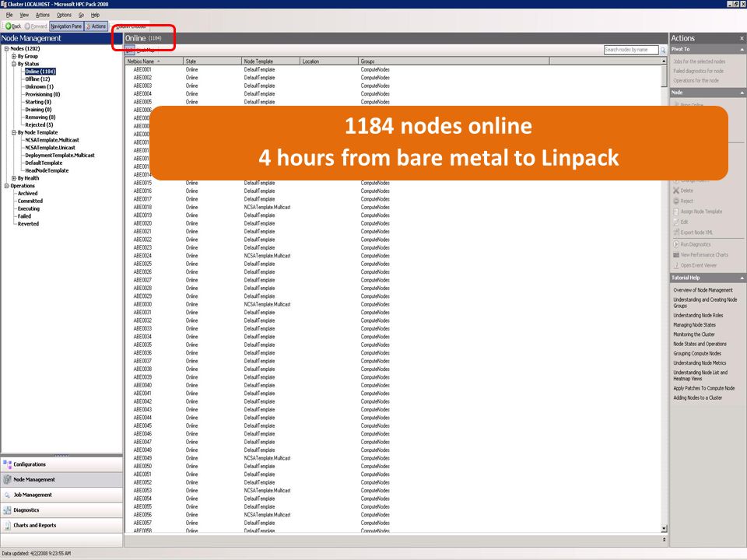Close the Actions pane
This screenshot has height=560, width=747.
pos(742,38)
